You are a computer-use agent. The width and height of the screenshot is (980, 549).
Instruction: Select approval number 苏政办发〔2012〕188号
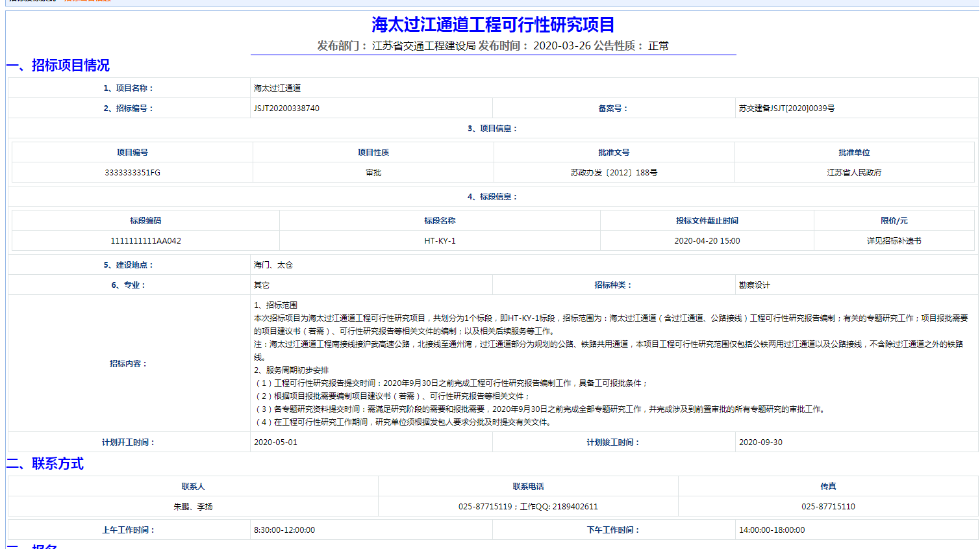point(614,173)
